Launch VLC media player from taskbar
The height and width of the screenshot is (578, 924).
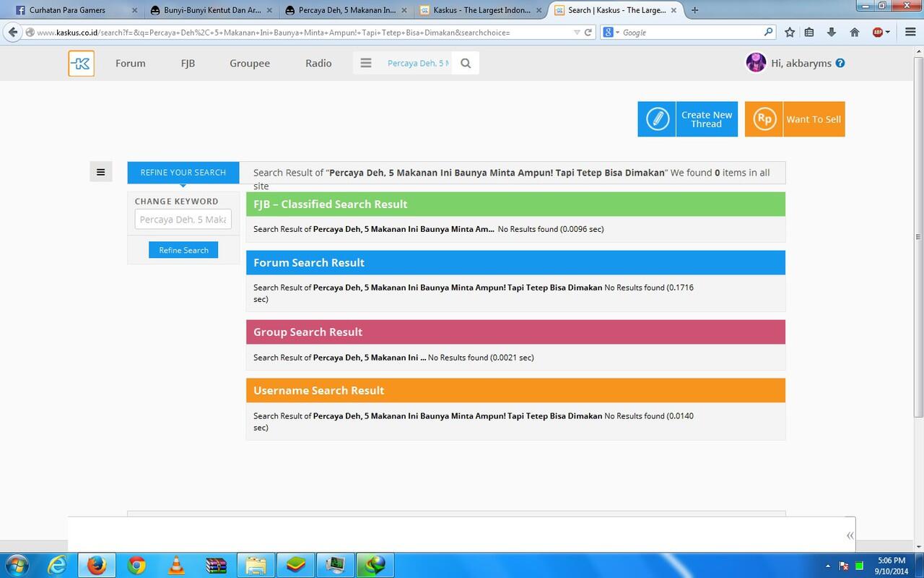(x=176, y=565)
